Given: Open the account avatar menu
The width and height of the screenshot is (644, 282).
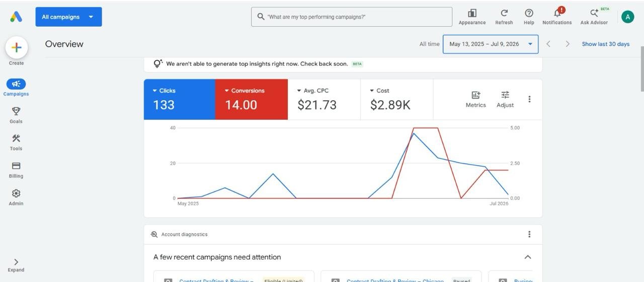Looking at the screenshot, I should click(x=627, y=17).
